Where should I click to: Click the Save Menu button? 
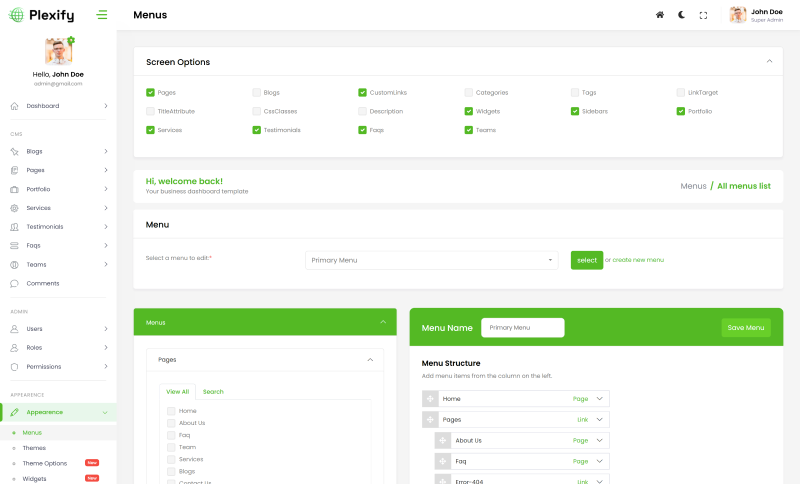click(746, 327)
